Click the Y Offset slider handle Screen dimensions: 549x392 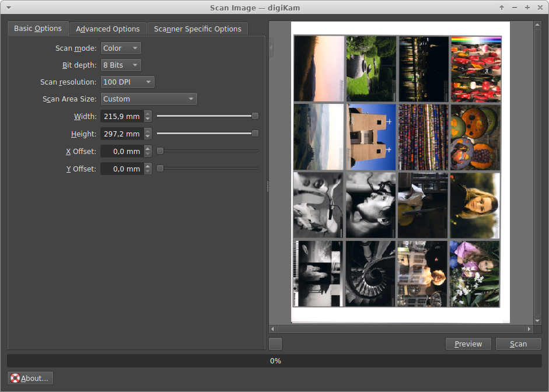click(160, 169)
